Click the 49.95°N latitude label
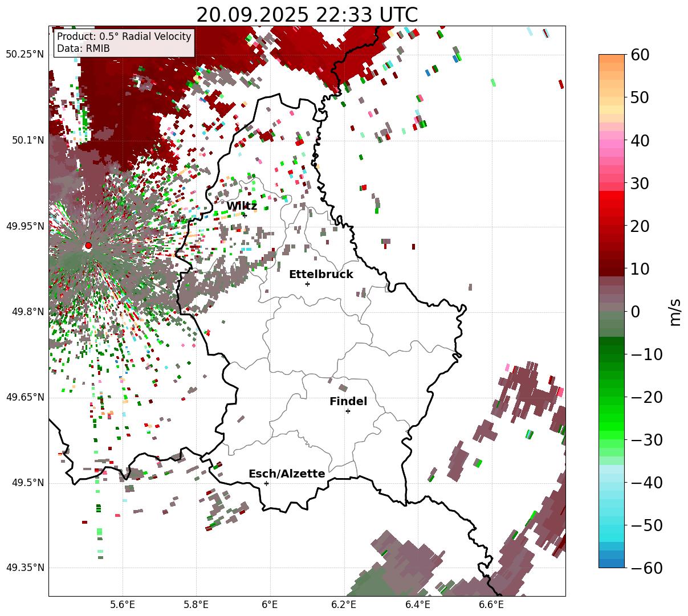Viewport: 688px width, 616px height. [x=25, y=226]
